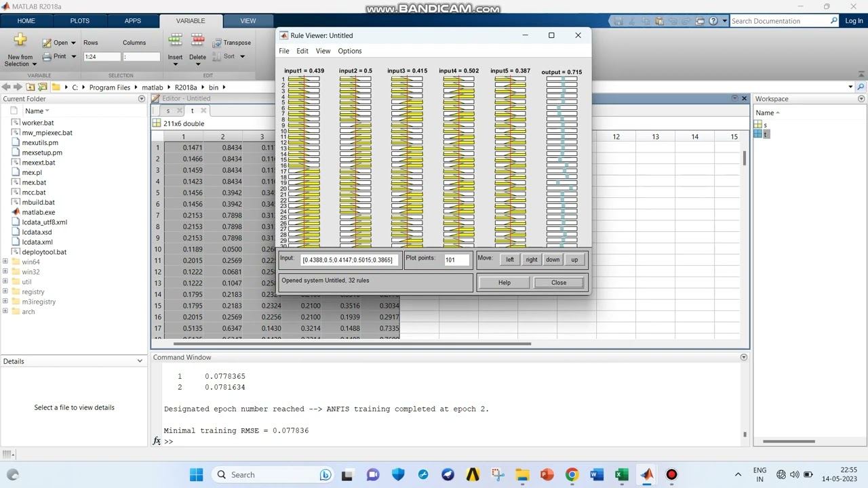
Task: Expand the Delete dropdown arrow
Action: click(x=197, y=64)
